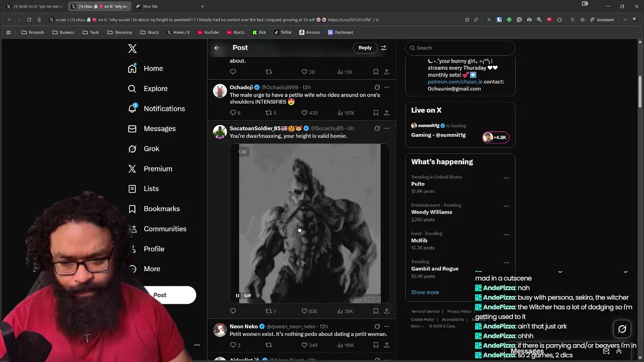This screenshot has height=362, width=644.
Task: Open more options for Gambit and Rogue trend
Action: point(506,262)
